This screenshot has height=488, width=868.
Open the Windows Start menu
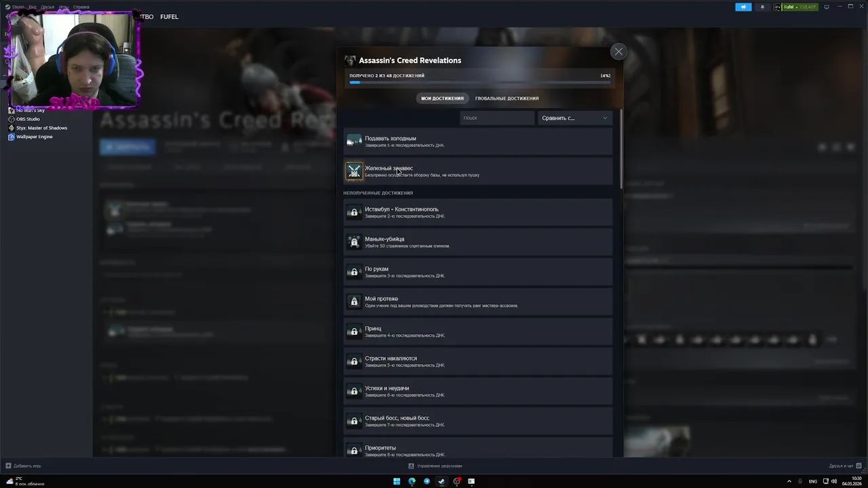(397, 481)
